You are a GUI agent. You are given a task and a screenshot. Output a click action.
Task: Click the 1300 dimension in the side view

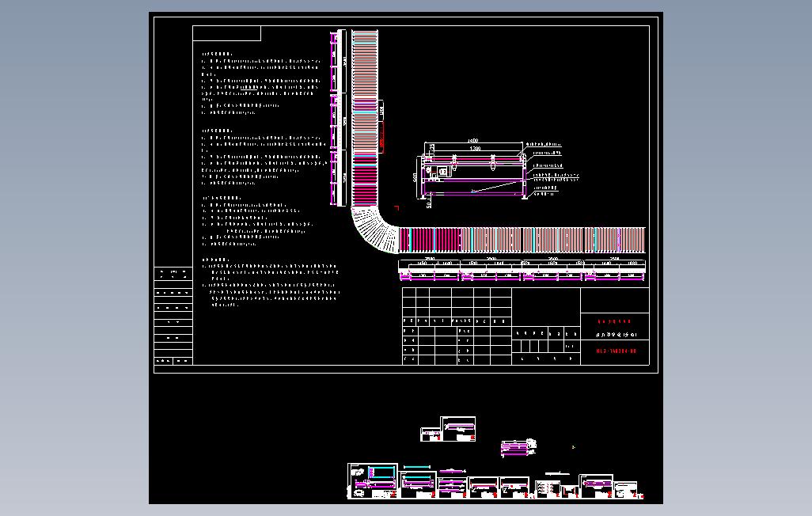tap(474, 149)
